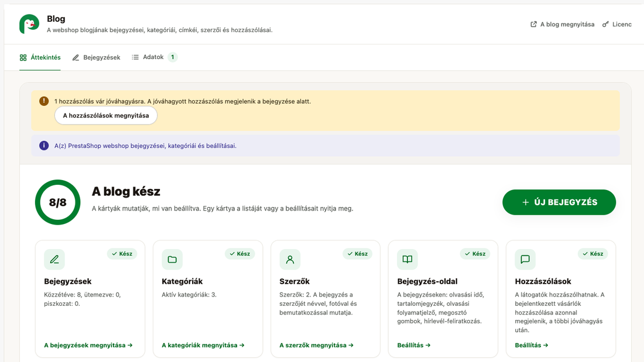Click the external link icon next to A blog megnyitása

(x=533, y=24)
